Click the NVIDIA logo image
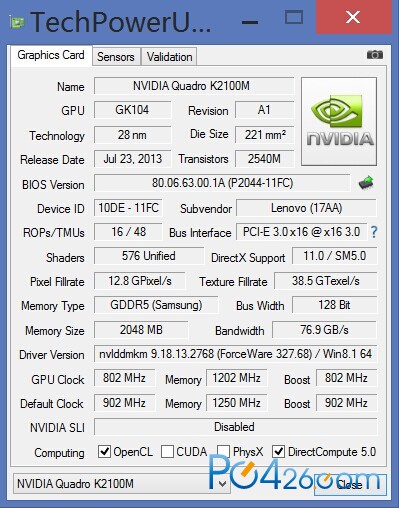Screen dimensions: 399x508 pyautogui.click(x=339, y=121)
